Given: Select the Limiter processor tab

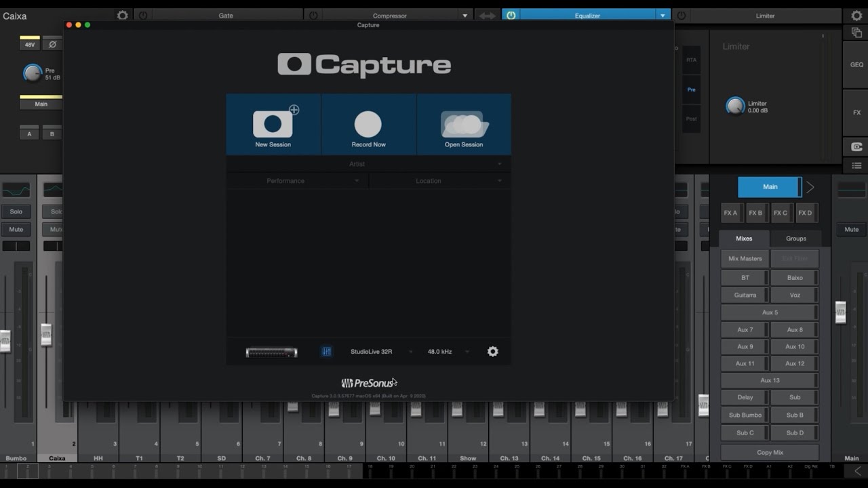Looking at the screenshot, I should coord(765,16).
